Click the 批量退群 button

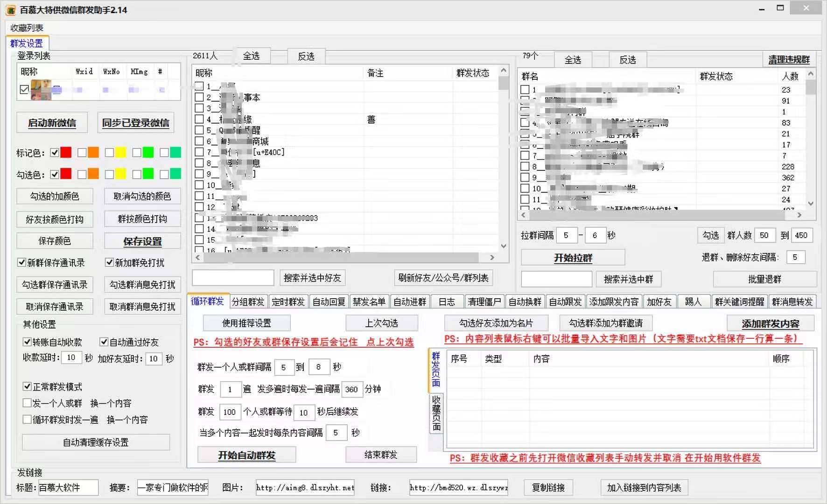coord(764,279)
